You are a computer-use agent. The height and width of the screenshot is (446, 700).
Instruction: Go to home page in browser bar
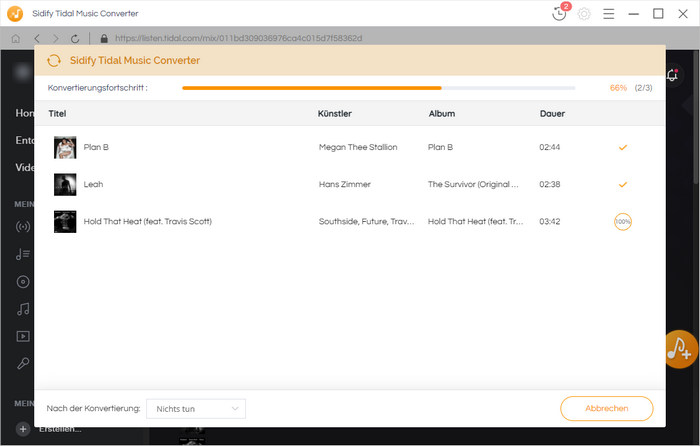(16, 38)
